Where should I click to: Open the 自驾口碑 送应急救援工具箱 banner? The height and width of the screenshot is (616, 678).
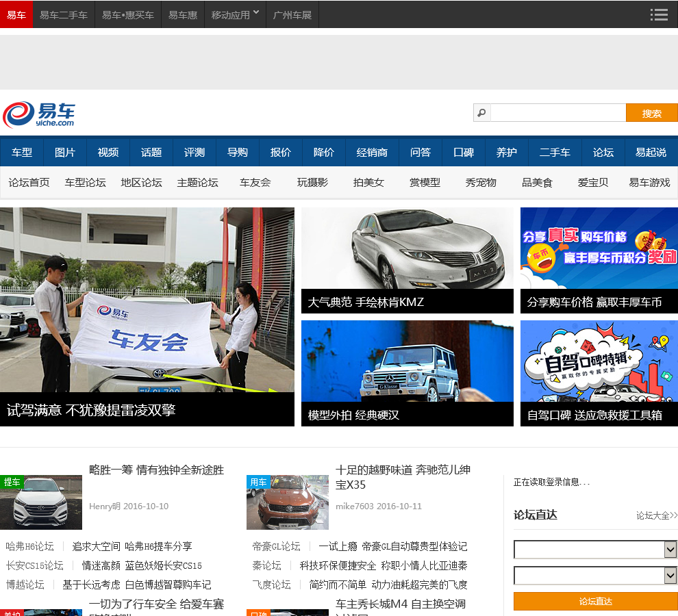click(599, 361)
